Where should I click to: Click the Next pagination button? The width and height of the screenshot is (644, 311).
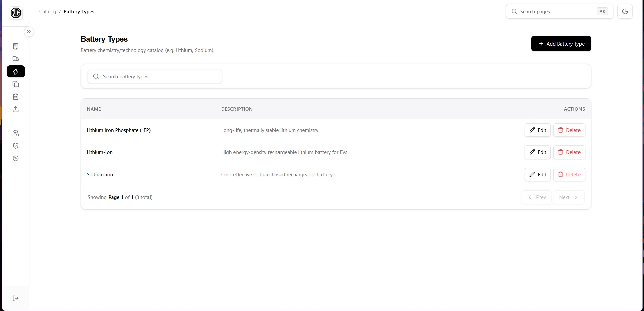[x=569, y=197]
